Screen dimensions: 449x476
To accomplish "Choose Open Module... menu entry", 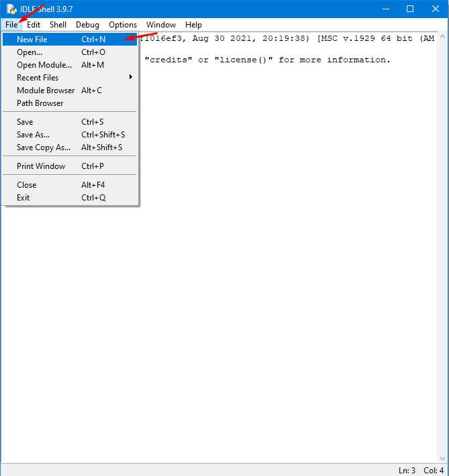I will [70, 64].
